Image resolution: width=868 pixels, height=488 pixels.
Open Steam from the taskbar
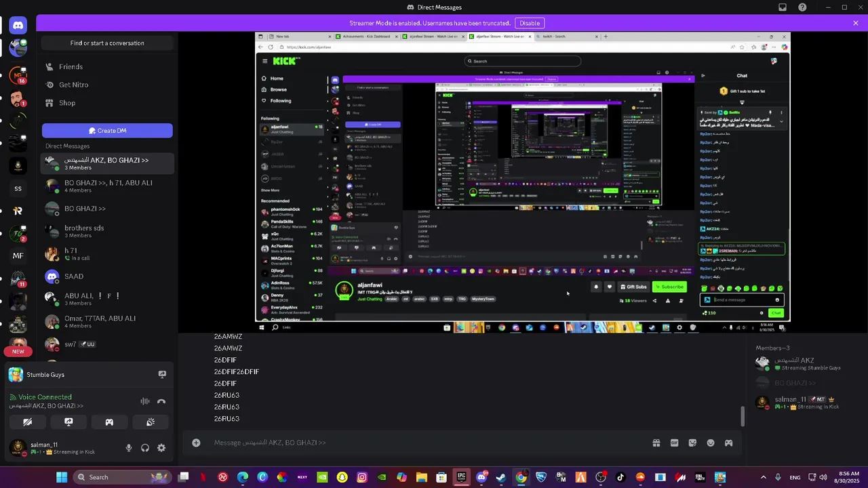[x=501, y=477]
